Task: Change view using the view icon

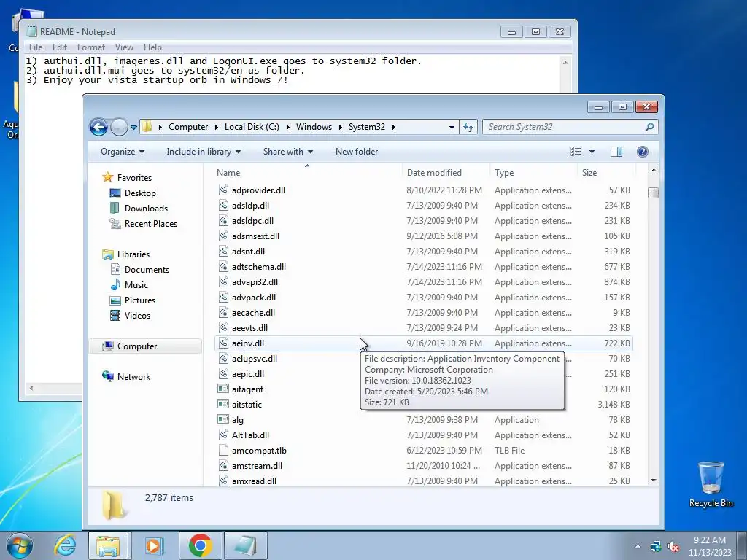Action: coord(576,152)
